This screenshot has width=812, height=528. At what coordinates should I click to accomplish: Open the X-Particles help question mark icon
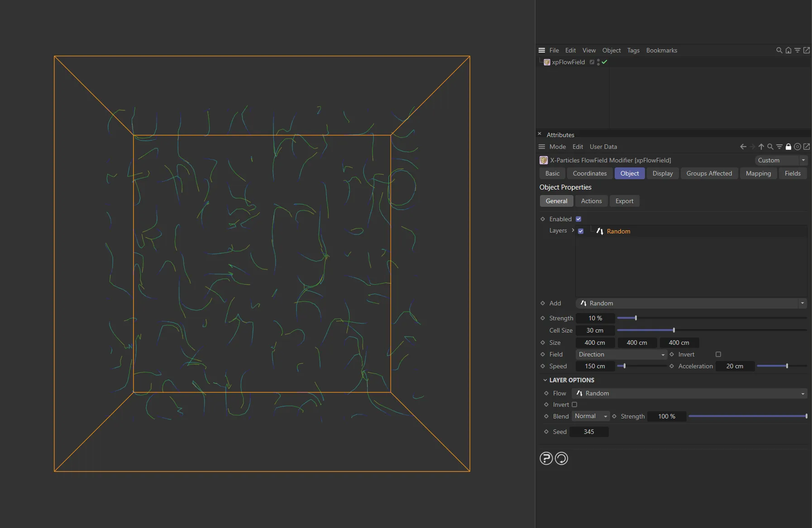click(546, 458)
